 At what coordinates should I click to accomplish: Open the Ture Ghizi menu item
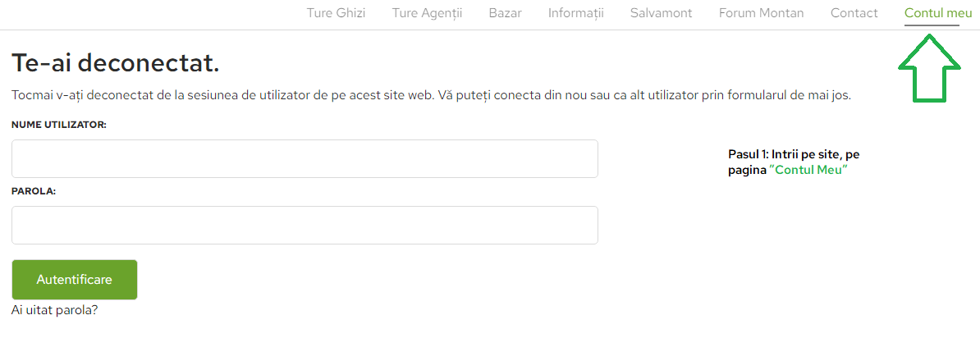(x=336, y=13)
